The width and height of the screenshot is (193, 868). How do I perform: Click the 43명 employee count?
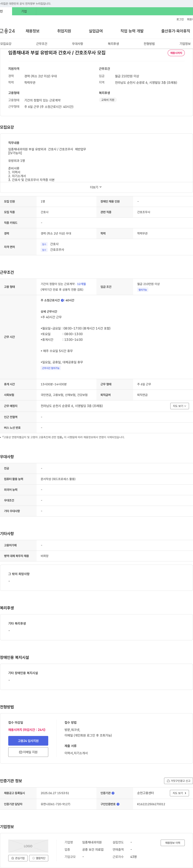[133, 857]
